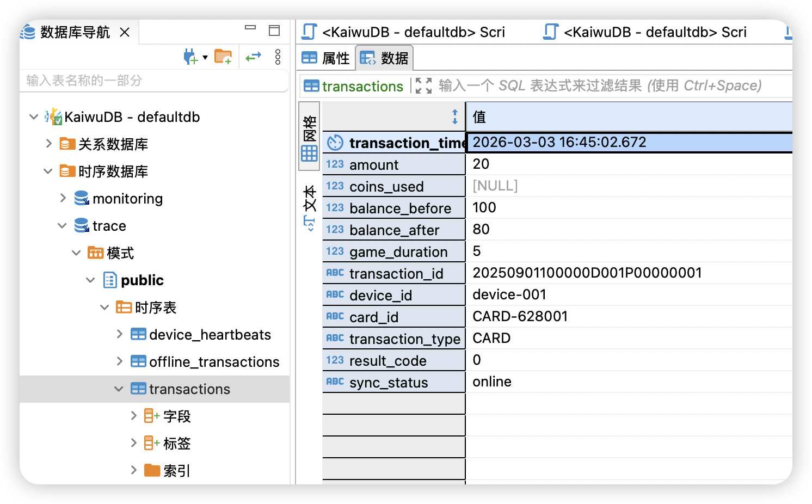Click the new connection plug icon
The width and height of the screenshot is (812, 504).
pyautogui.click(x=189, y=57)
